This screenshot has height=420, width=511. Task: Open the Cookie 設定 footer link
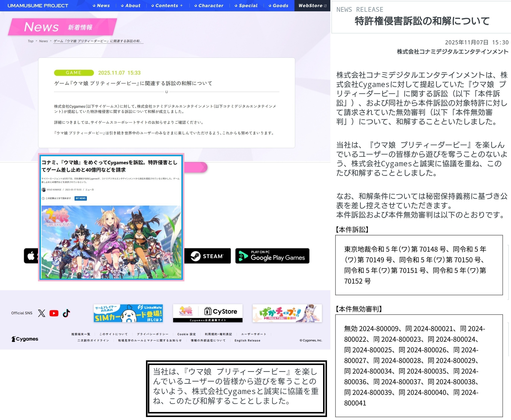pyautogui.click(x=187, y=334)
